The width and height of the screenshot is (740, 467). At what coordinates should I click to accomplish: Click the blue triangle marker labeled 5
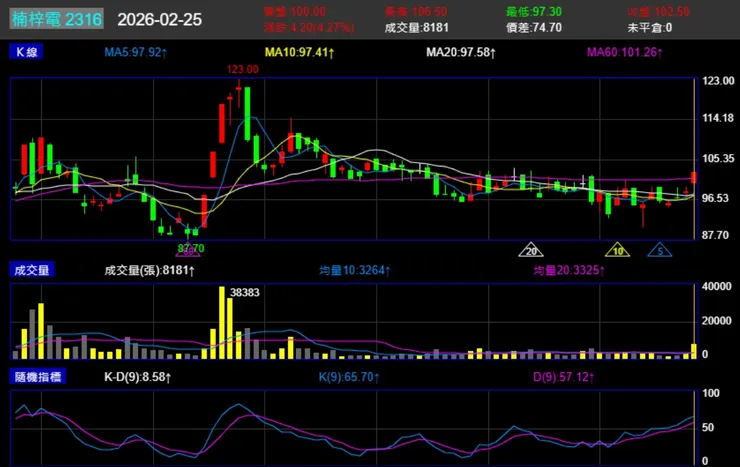click(660, 250)
